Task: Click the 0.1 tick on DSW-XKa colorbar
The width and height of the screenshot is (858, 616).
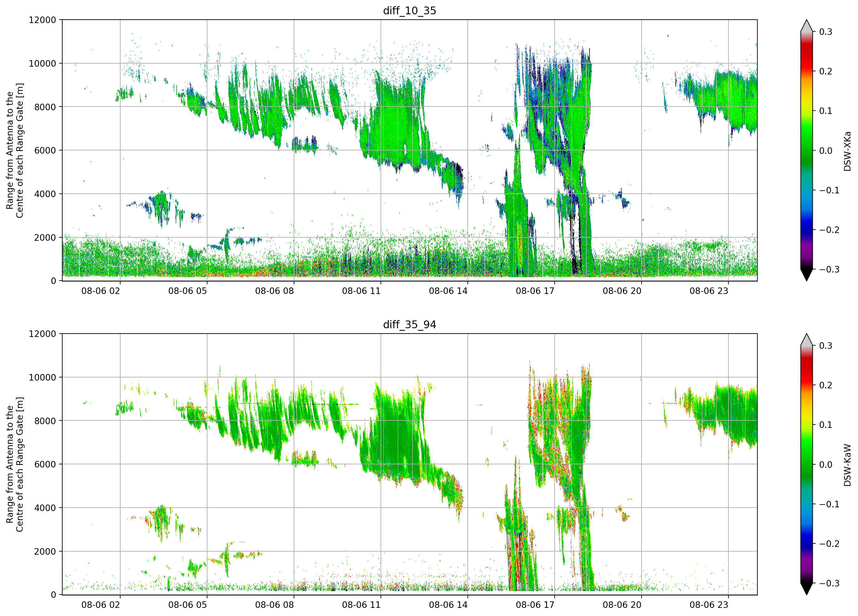Action: [x=826, y=111]
